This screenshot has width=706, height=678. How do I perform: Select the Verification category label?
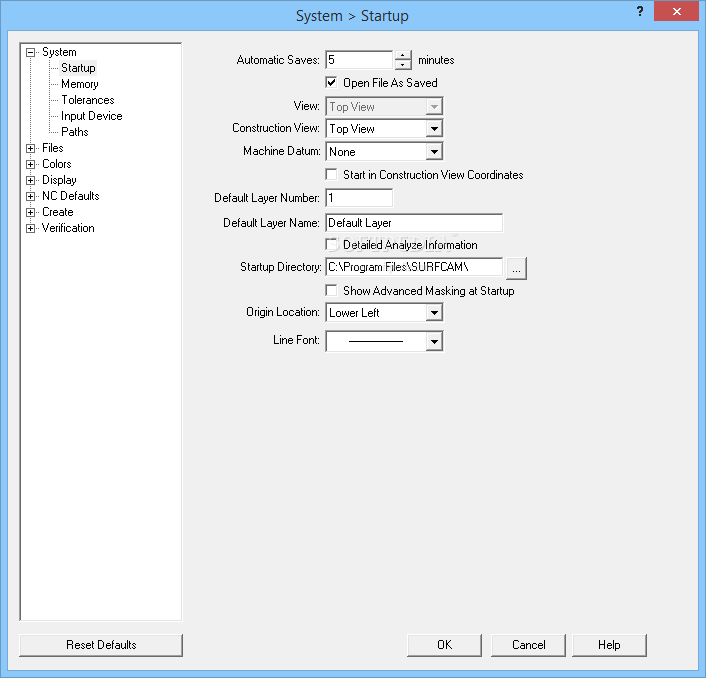[68, 228]
